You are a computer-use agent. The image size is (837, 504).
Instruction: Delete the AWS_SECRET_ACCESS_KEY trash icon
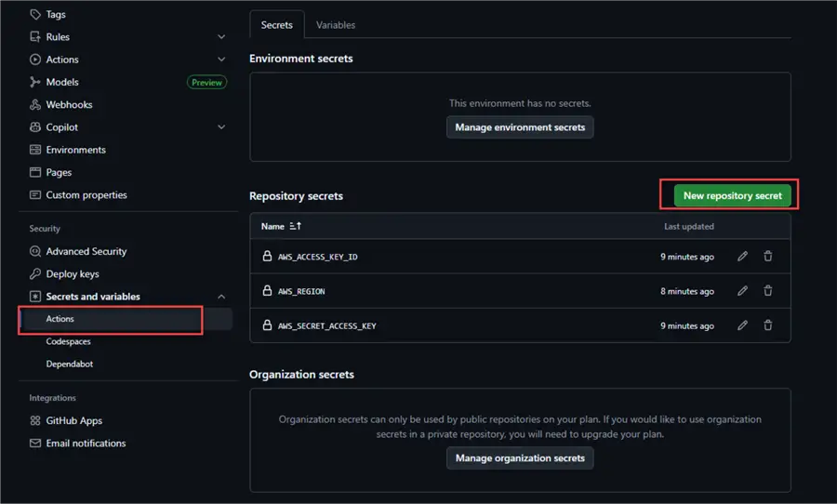tap(767, 325)
